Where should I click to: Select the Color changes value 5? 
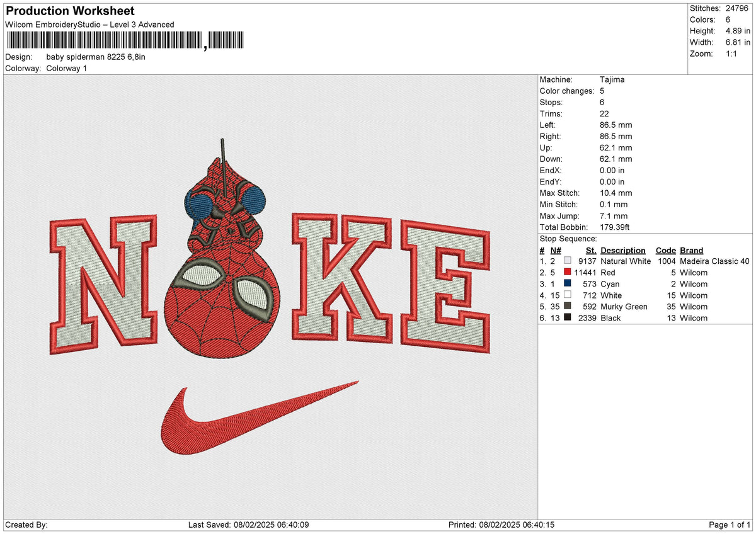coord(602,91)
